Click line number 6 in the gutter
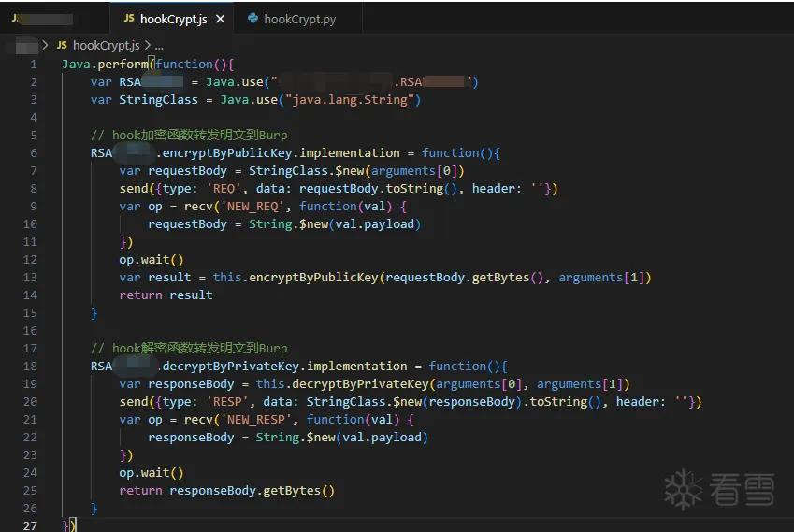 [x=34, y=152]
